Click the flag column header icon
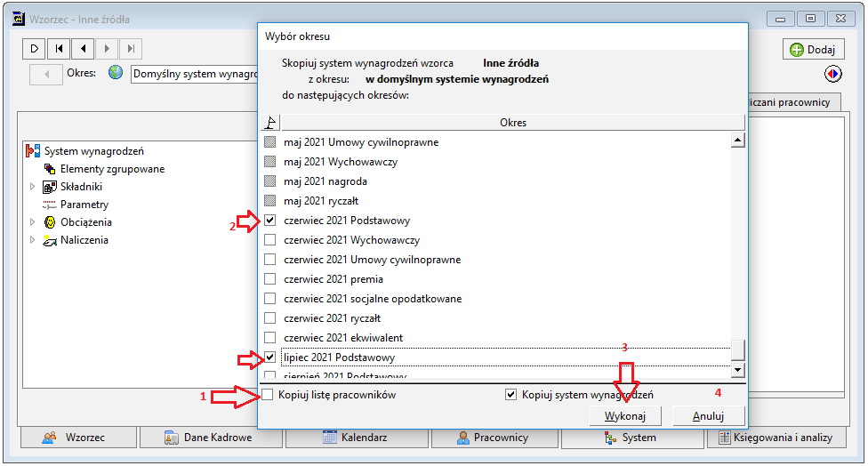Image resolution: width=868 pixels, height=466 pixels. [270, 123]
